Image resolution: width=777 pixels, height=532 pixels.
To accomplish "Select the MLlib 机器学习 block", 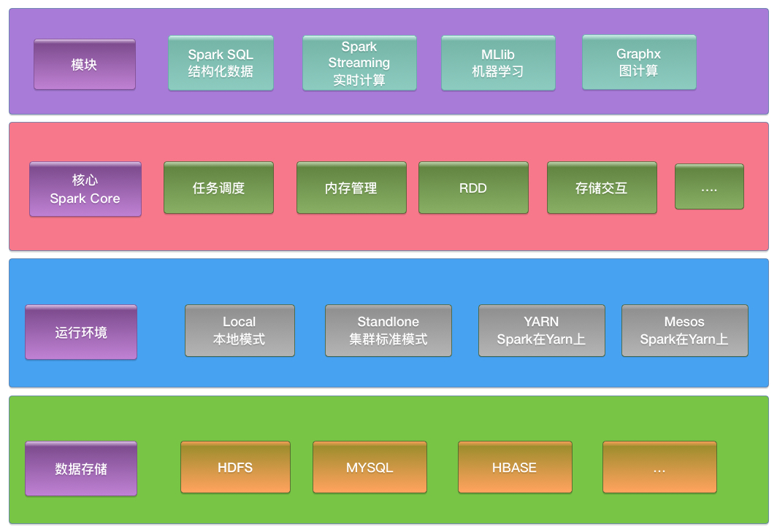I will tap(498, 63).
